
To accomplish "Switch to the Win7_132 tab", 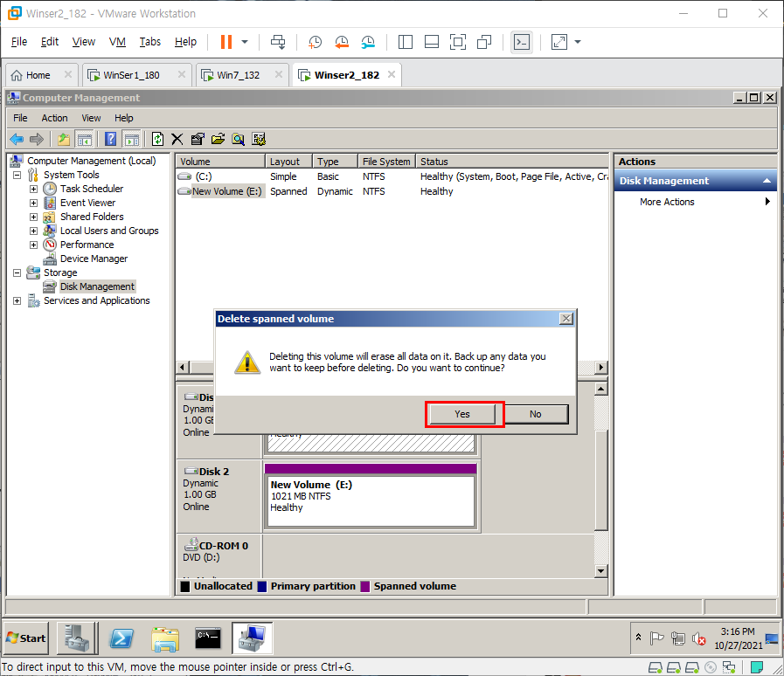I will [x=238, y=75].
